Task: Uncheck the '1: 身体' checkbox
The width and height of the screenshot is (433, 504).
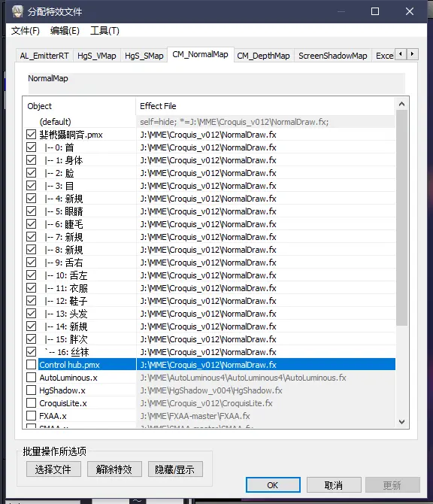Action: (31, 160)
